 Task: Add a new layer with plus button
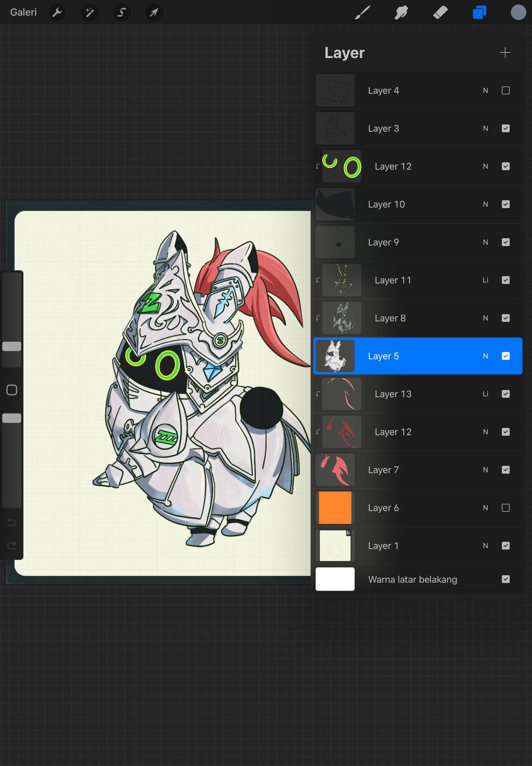click(x=505, y=53)
